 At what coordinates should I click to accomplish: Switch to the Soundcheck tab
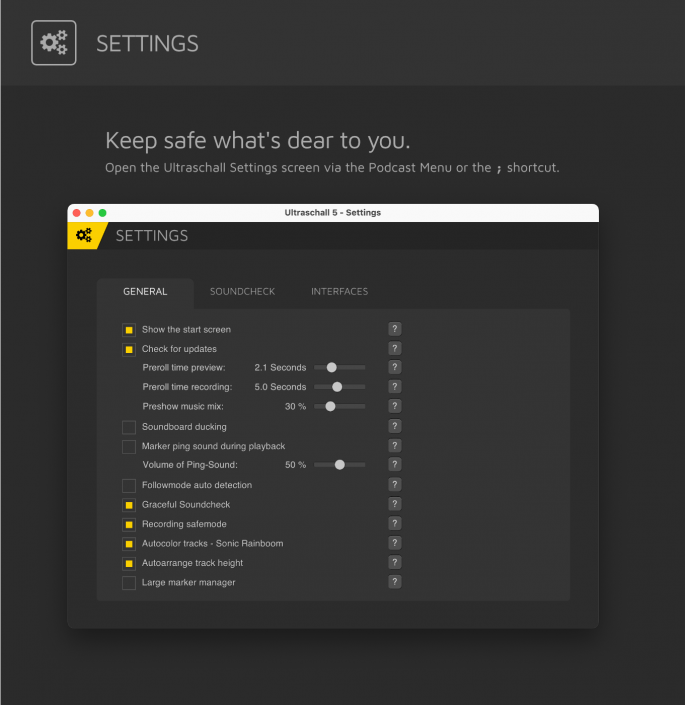(242, 292)
